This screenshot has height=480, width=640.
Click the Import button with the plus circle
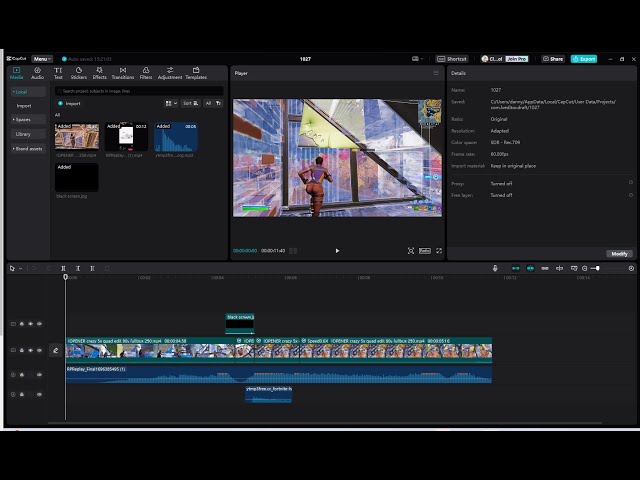[x=69, y=103]
